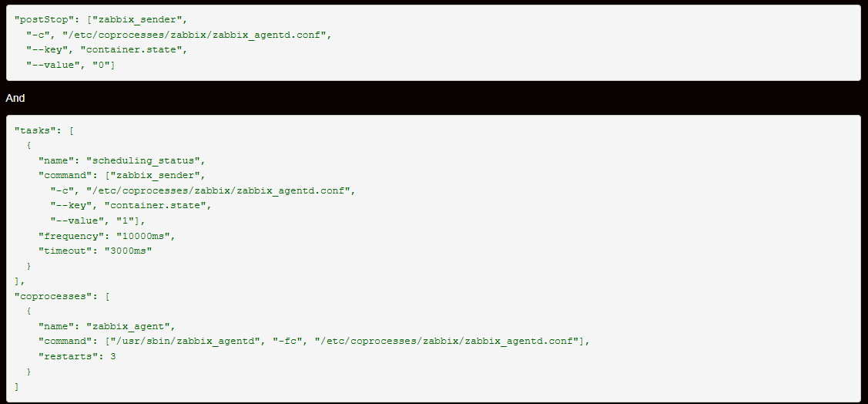868x404 pixels.
Task: Click the "3000ms" timeout value
Action: pyautogui.click(x=128, y=251)
